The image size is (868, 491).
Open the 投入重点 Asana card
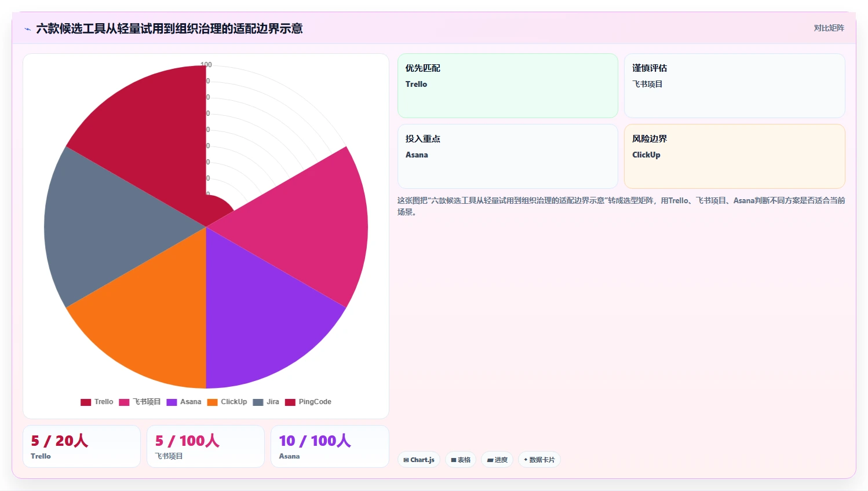(x=508, y=156)
